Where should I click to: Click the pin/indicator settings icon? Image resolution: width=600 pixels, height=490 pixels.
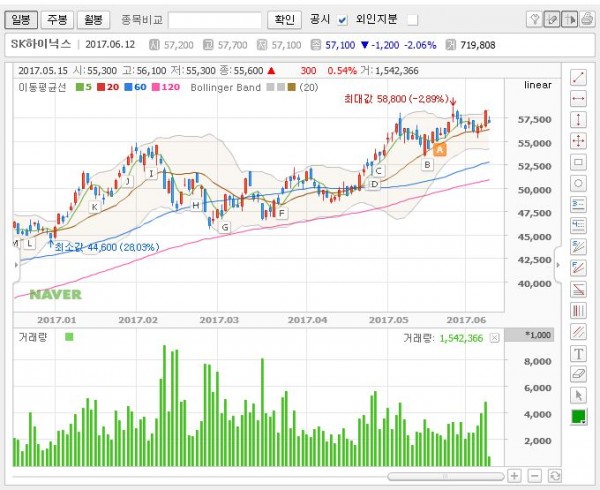coord(535,19)
